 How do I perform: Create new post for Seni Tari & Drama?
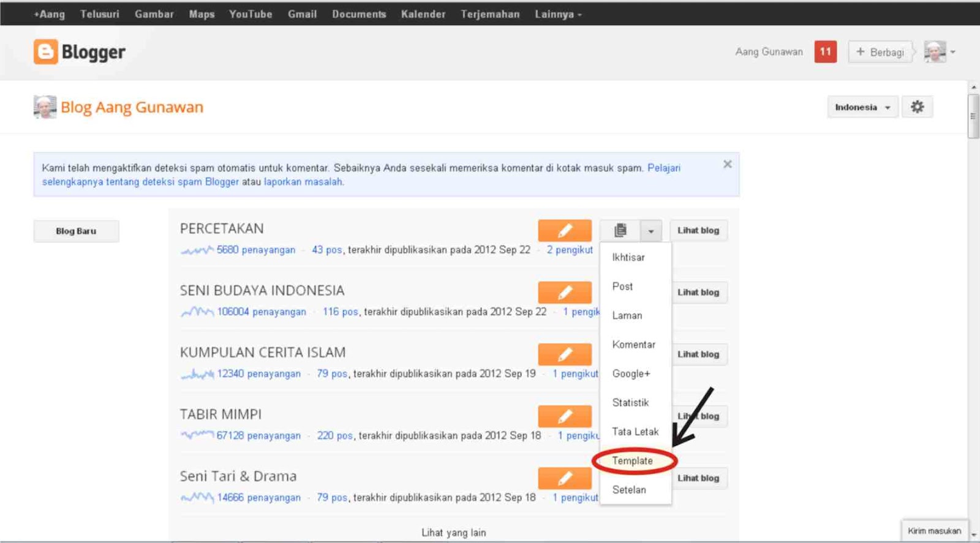point(565,478)
